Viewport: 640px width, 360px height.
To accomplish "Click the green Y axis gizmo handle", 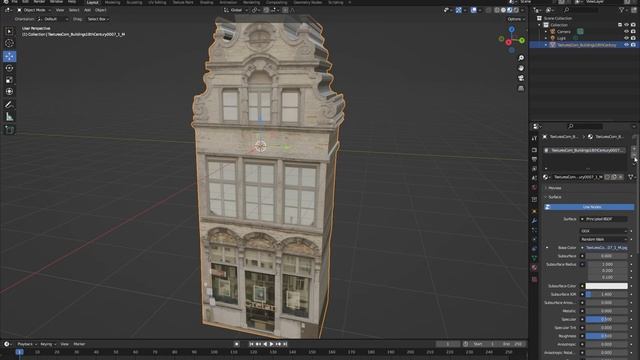I will click(x=522, y=40).
